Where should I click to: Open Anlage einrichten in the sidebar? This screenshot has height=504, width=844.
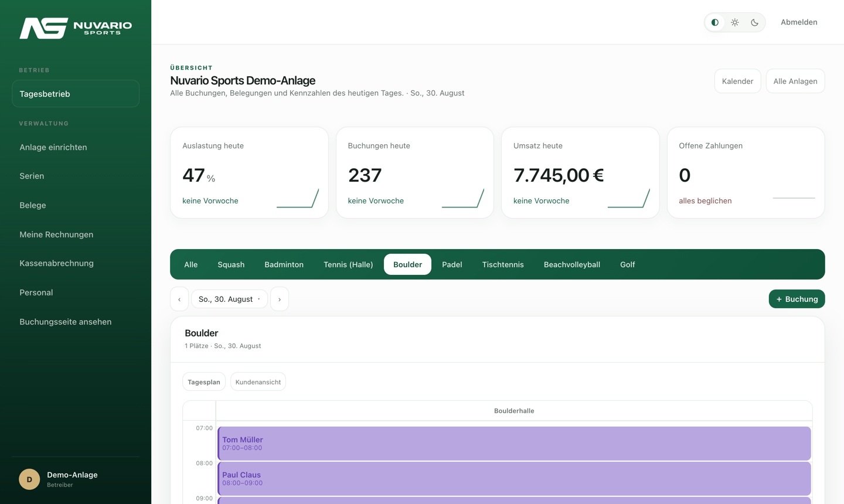pos(76,147)
